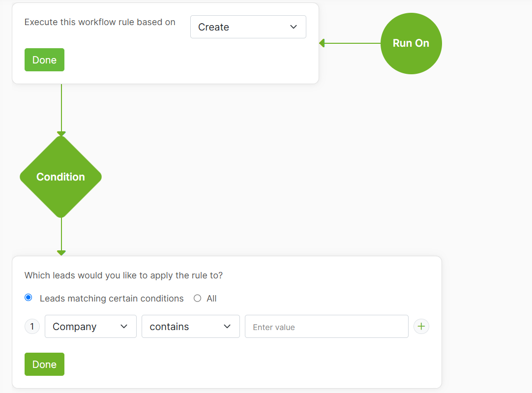Click the arrowhead pointing from Run On

tap(322, 43)
